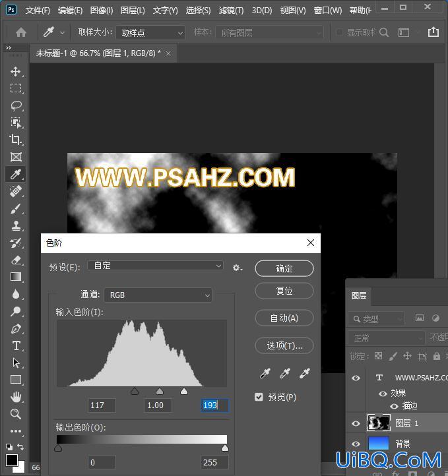Viewport: 448px width, 476px height.
Task: Hide the stroke (描边) effect
Action: [x=394, y=406]
